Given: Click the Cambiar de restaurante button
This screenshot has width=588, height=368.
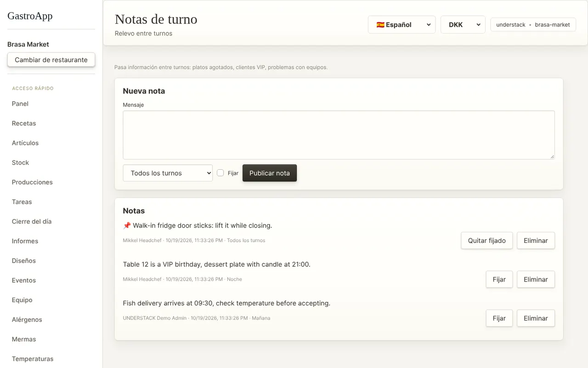Looking at the screenshot, I should 51,60.
